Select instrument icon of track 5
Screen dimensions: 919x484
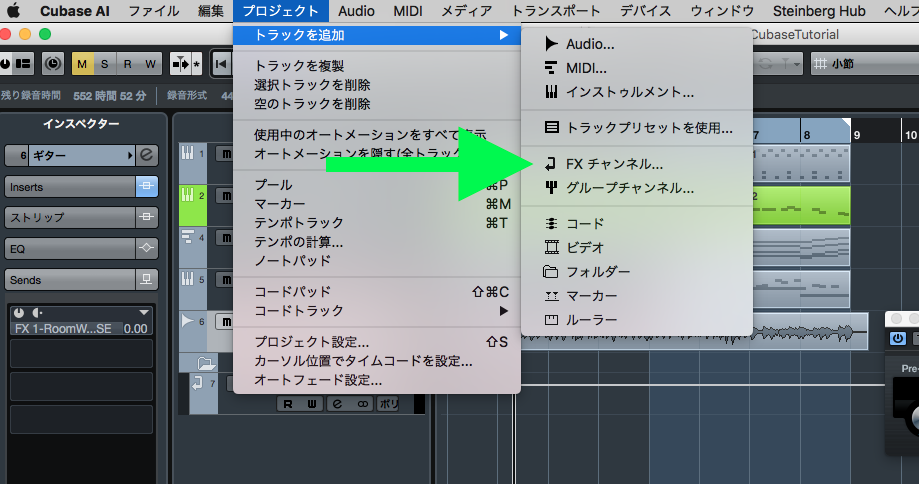coord(188,279)
